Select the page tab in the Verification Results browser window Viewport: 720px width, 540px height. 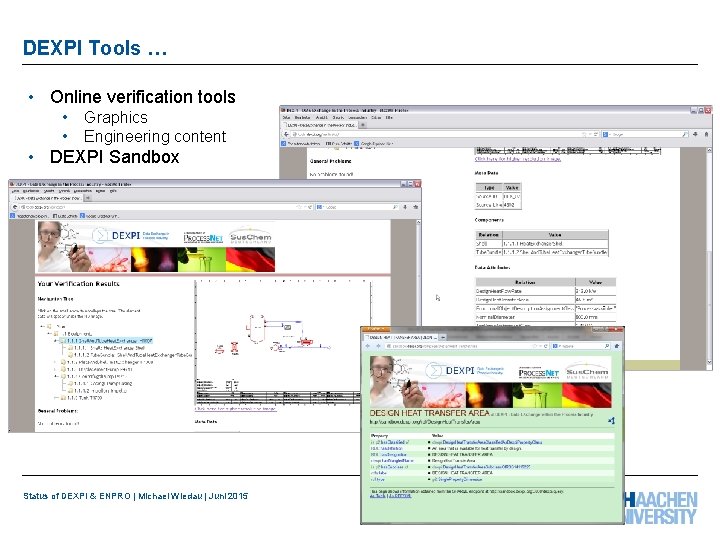click(x=46, y=198)
